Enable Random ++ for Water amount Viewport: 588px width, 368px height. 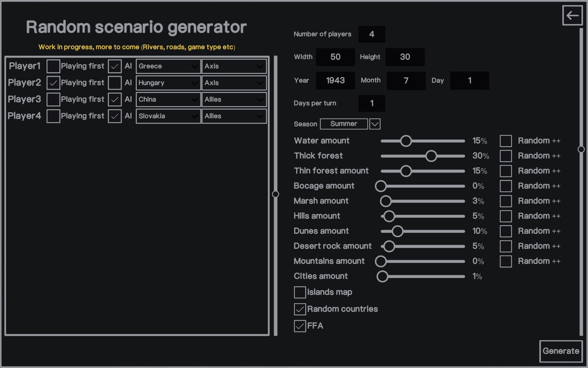(506, 141)
